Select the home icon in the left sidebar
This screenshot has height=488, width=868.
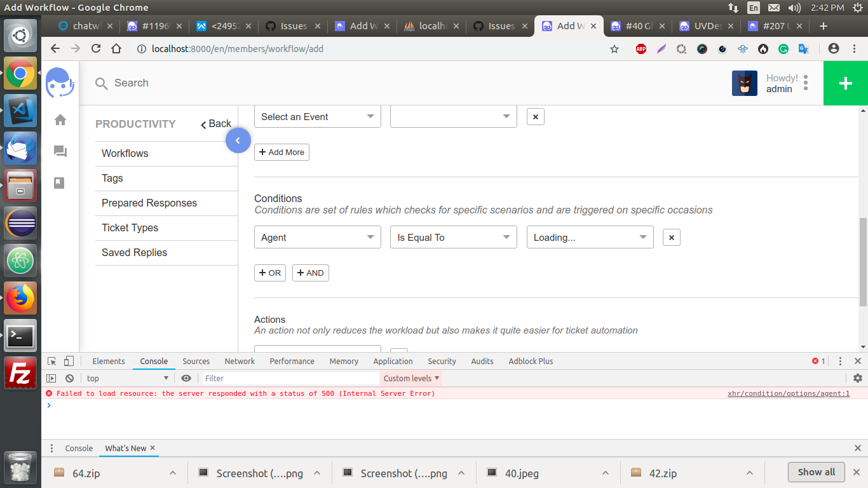click(60, 119)
